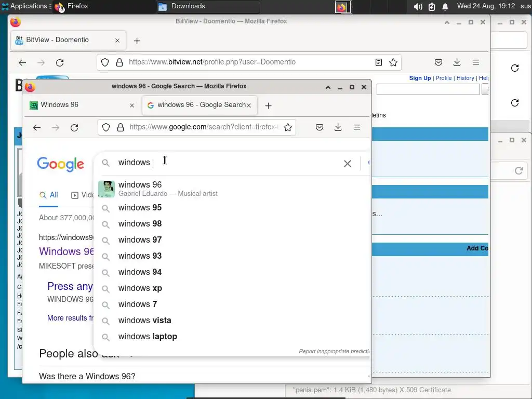Screen dimensions: 532x399
Task: Switch to Downloads window in taskbar
Action: [x=209, y=6]
